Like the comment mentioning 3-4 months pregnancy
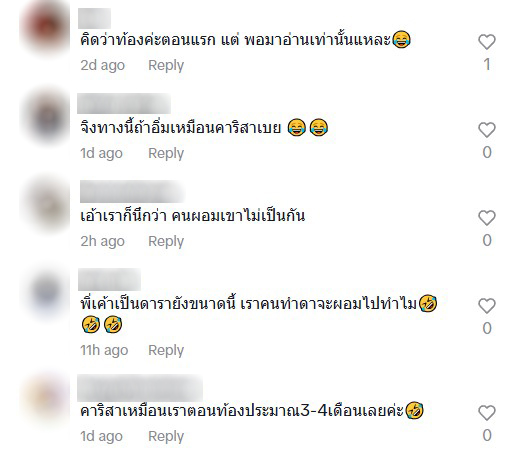This screenshot has width=524, height=462. [x=487, y=413]
